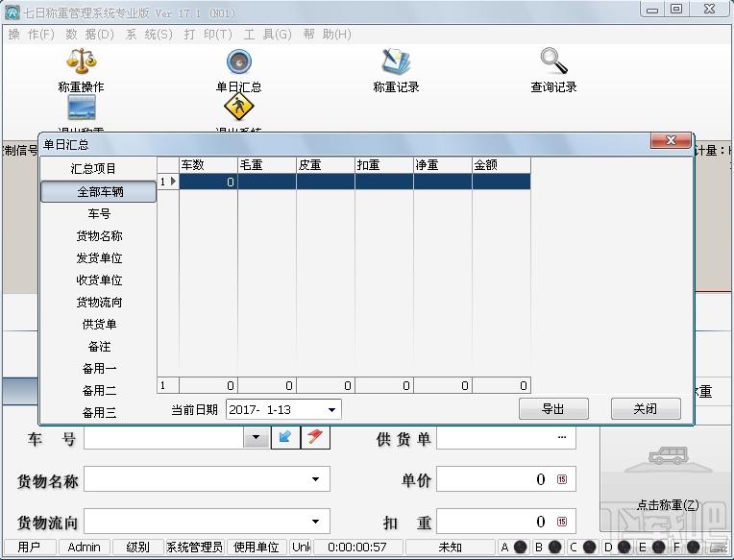The height and width of the screenshot is (560, 734).
Task: Select row 1 indicator in grid
Action: click(x=168, y=182)
